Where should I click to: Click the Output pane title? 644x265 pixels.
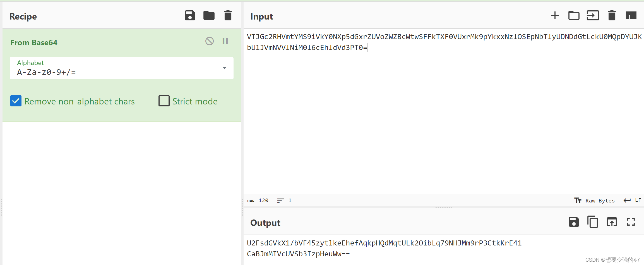coord(265,223)
